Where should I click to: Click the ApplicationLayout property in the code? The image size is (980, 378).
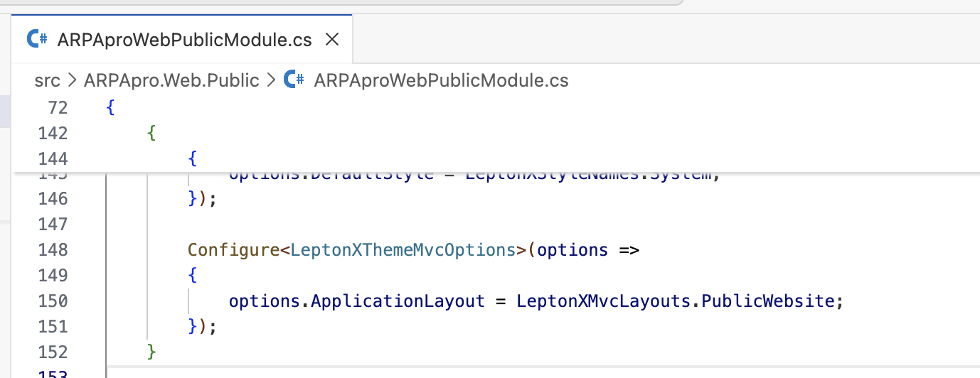(398, 301)
